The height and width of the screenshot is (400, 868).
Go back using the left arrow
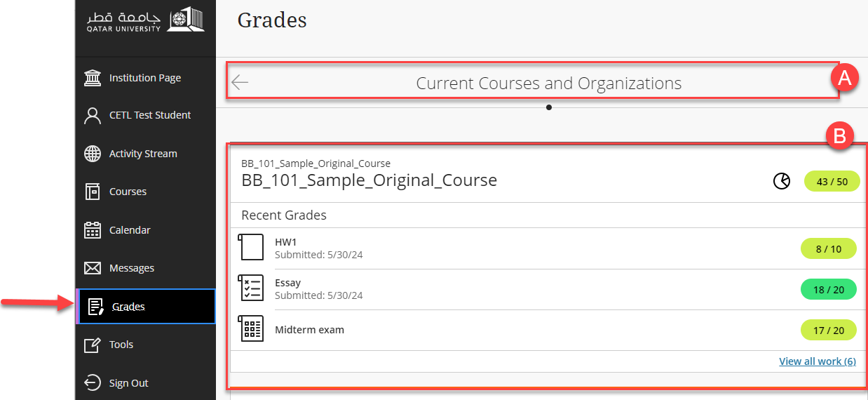point(240,83)
